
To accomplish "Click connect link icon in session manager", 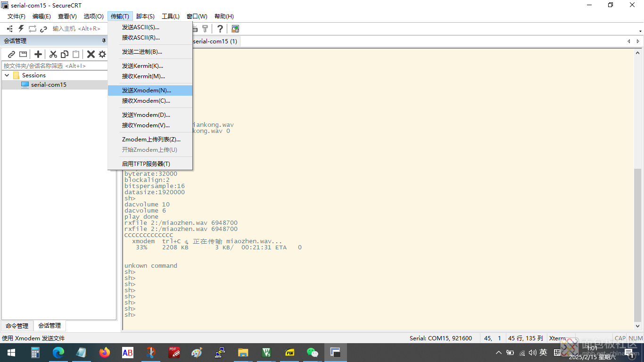I will click(x=12, y=54).
